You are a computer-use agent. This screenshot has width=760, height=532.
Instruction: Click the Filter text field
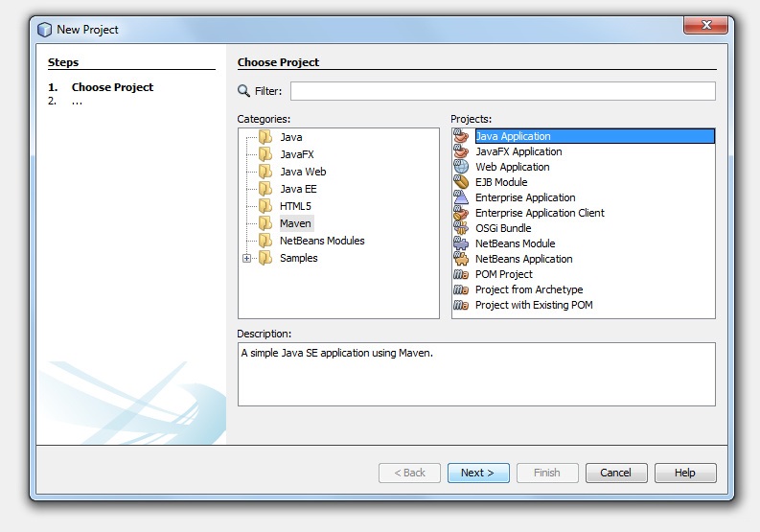[x=502, y=91]
